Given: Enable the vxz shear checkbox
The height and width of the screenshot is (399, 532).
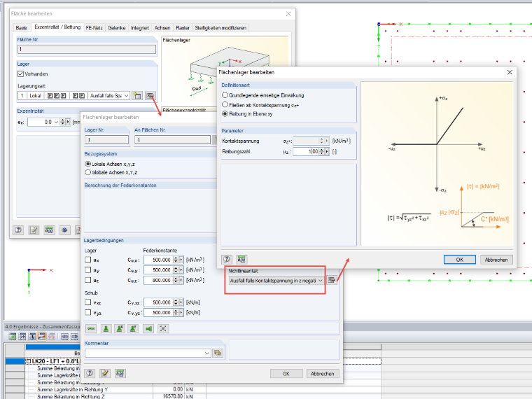Looking at the screenshot, I should click(88, 302).
